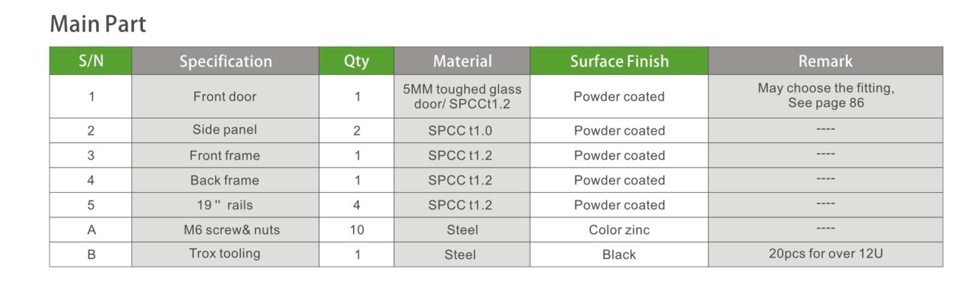
Task: Select the "20pcs for over 12U" remark
Action: click(x=825, y=253)
